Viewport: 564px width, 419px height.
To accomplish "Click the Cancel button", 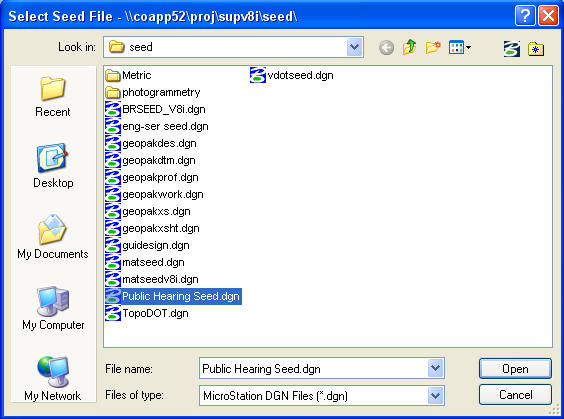I will tap(515, 395).
